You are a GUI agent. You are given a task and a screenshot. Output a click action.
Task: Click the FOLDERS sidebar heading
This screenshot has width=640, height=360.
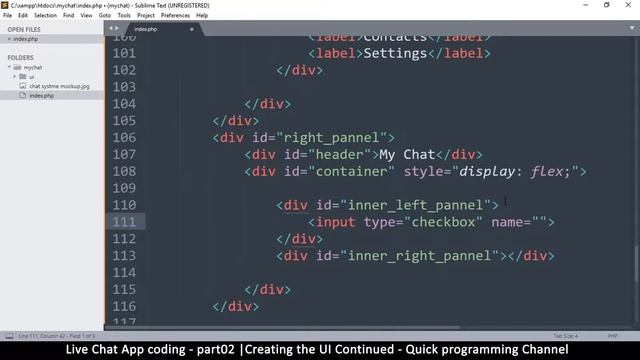(20, 58)
